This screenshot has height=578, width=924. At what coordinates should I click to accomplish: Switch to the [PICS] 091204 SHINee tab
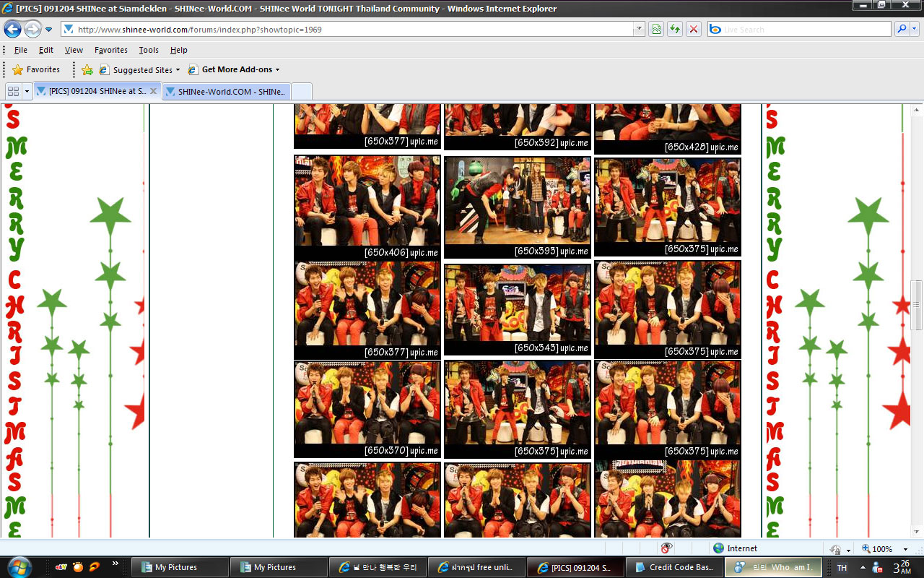click(x=97, y=92)
